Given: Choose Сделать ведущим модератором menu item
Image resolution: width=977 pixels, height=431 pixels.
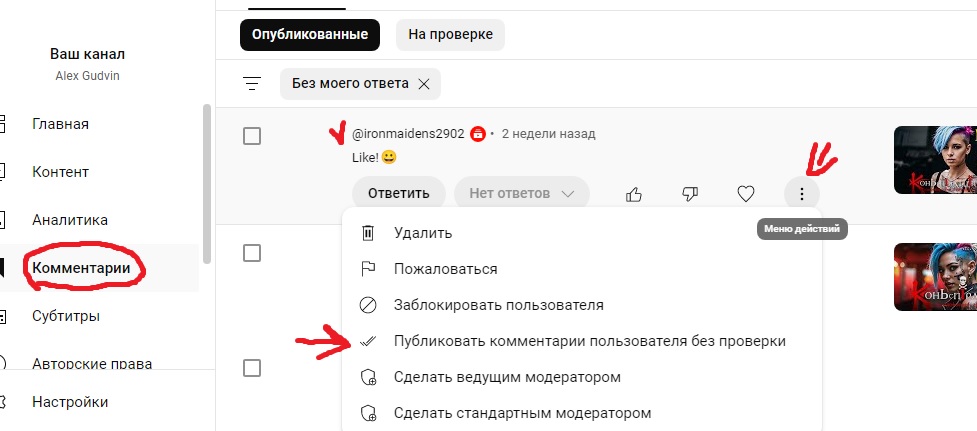Looking at the screenshot, I should [507, 377].
